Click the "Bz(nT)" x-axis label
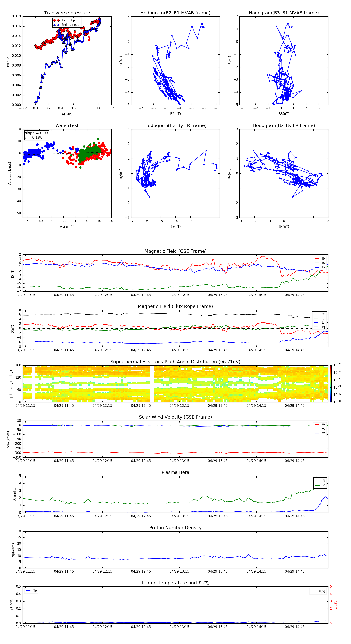The width and height of the screenshot is (351, 644). click(175, 227)
